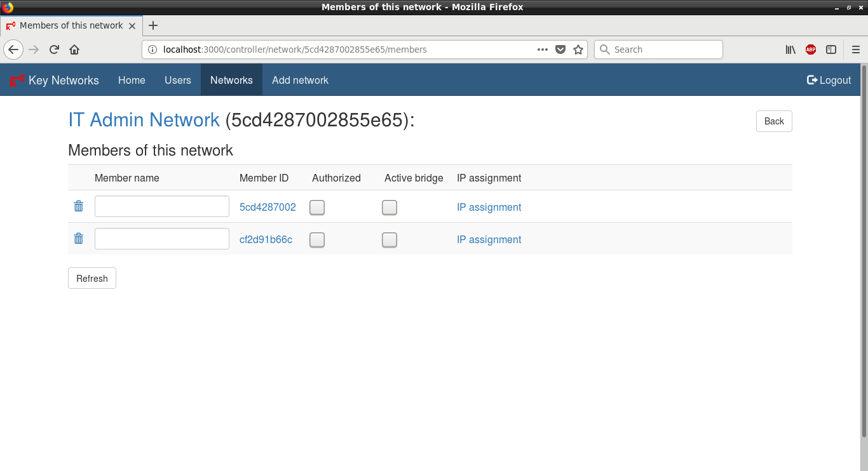Open the Users nav item
868x471 pixels.
pos(177,80)
